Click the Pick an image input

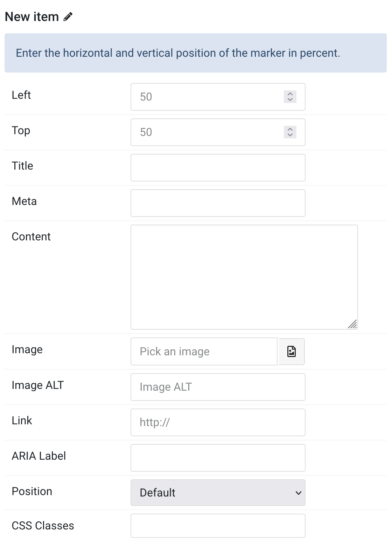pyautogui.click(x=204, y=351)
